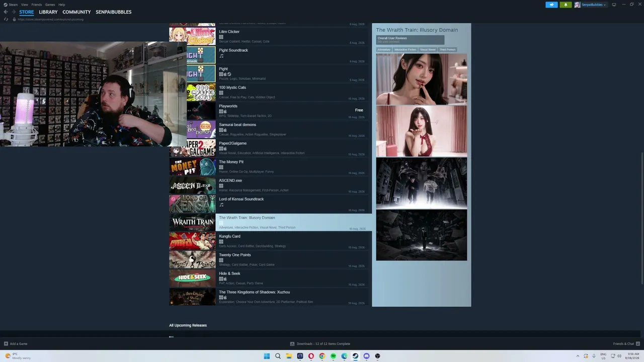Open Discord from the taskbar
The image size is (644, 362).
(366, 356)
